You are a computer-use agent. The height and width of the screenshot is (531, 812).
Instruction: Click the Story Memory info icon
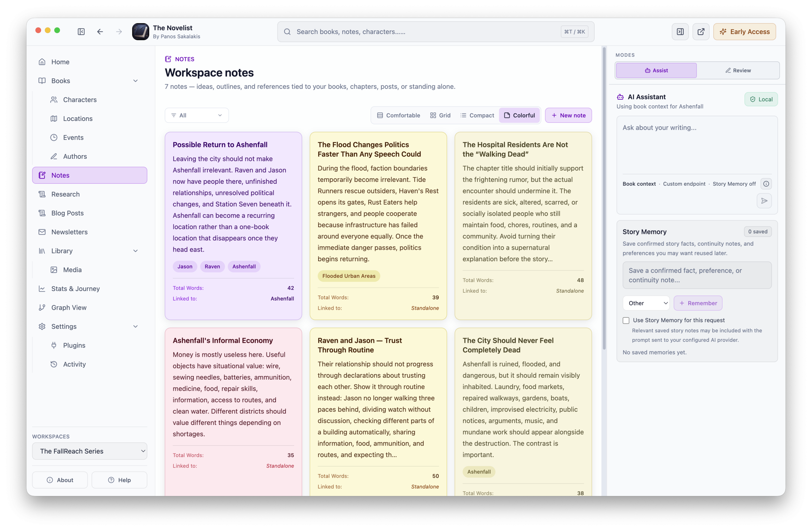766,184
